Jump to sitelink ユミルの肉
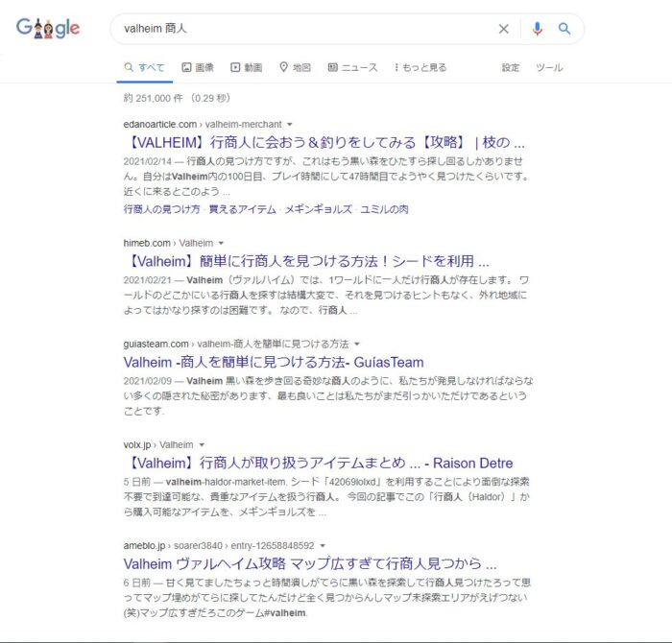Viewport: 672px width, 643px height. point(384,209)
